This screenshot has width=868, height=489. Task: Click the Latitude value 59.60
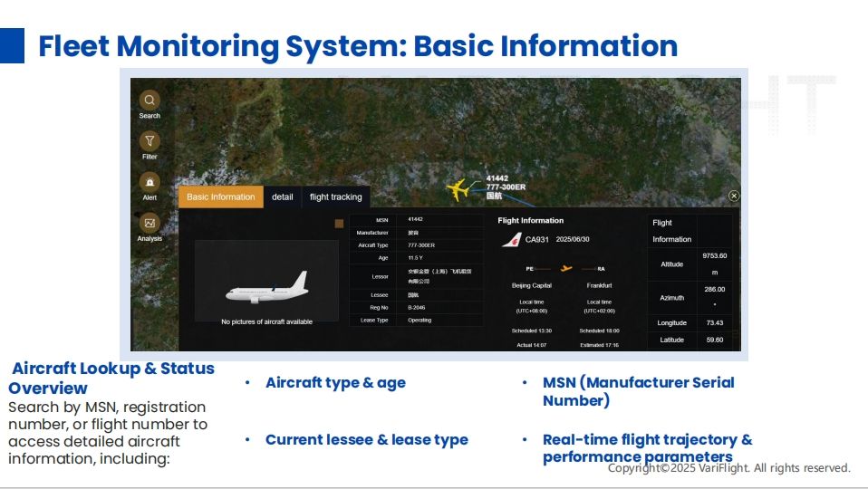pyautogui.click(x=715, y=340)
